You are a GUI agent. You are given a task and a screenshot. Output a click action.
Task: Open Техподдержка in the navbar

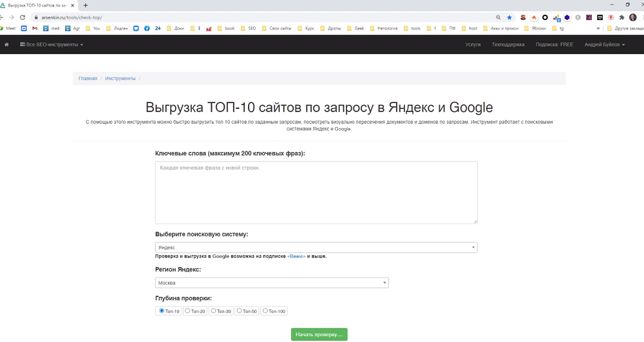[508, 44]
